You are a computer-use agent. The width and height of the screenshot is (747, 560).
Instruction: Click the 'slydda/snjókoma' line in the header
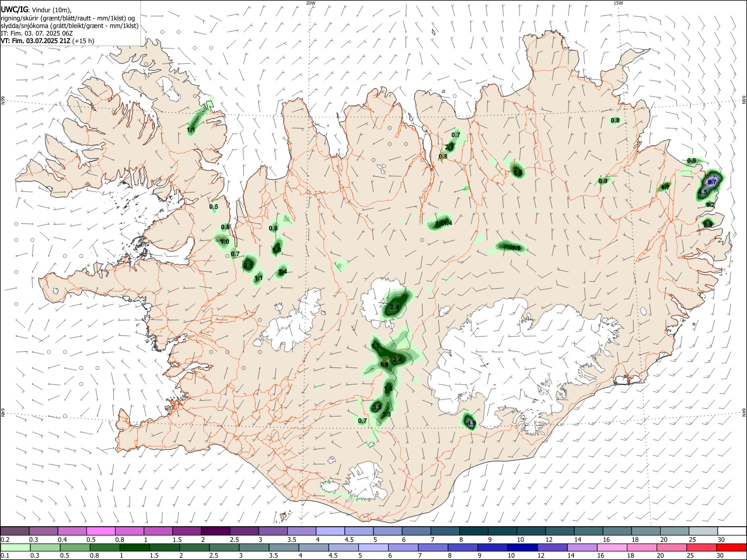tap(70, 26)
